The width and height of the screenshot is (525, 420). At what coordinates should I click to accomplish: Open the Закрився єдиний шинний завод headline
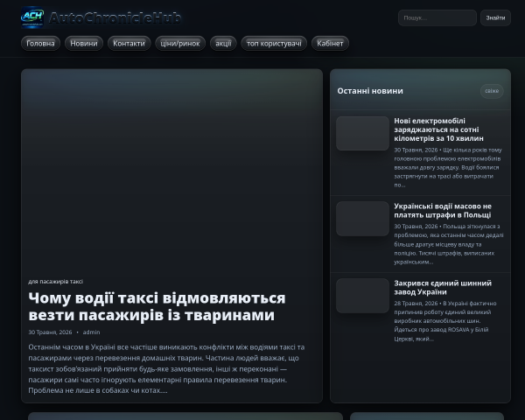443,288
